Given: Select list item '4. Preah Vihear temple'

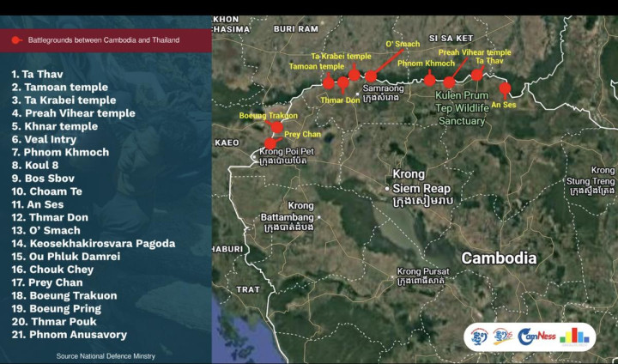Looking at the screenshot, I should coord(73,113).
